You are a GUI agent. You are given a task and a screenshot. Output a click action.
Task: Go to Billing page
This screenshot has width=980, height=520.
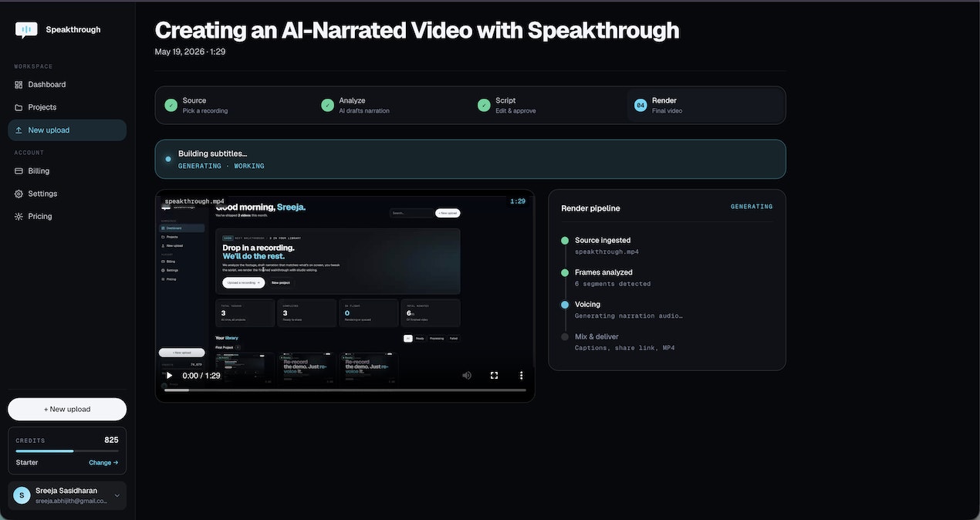(x=67, y=171)
